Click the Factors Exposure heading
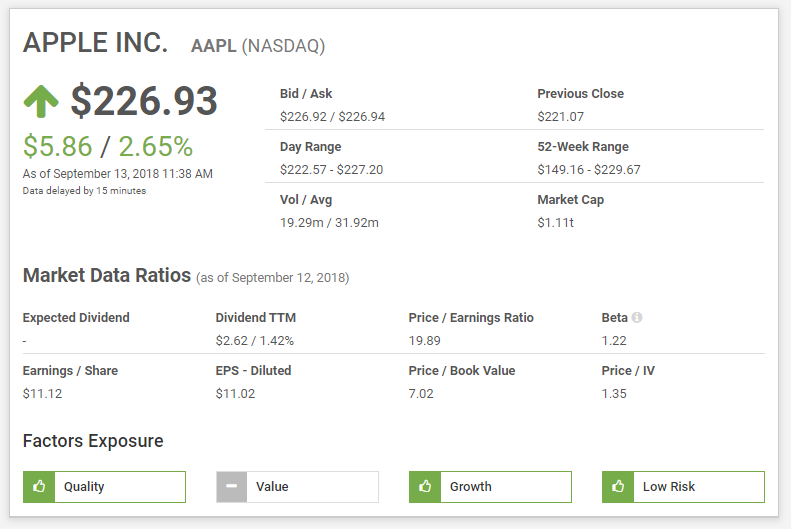Image resolution: width=791 pixels, height=529 pixels. [x=93, y=441]
